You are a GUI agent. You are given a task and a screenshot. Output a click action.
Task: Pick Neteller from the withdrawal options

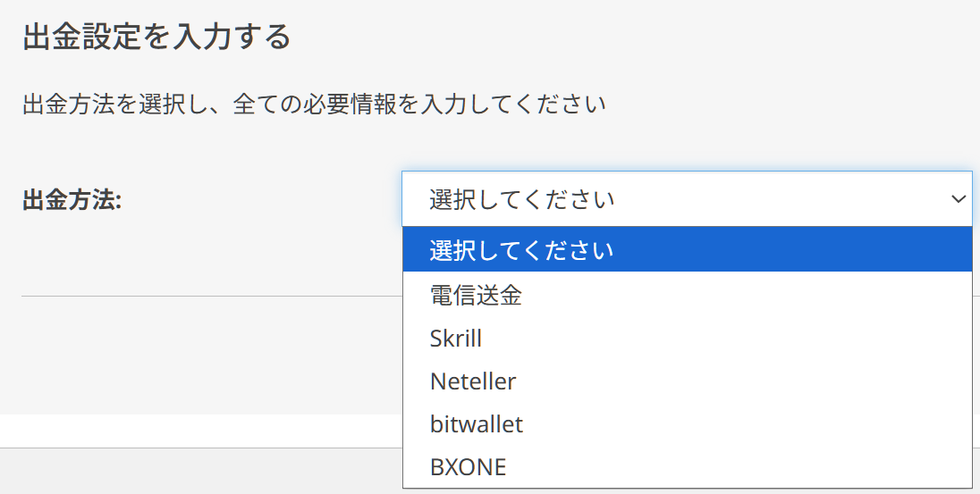point(473,381)
